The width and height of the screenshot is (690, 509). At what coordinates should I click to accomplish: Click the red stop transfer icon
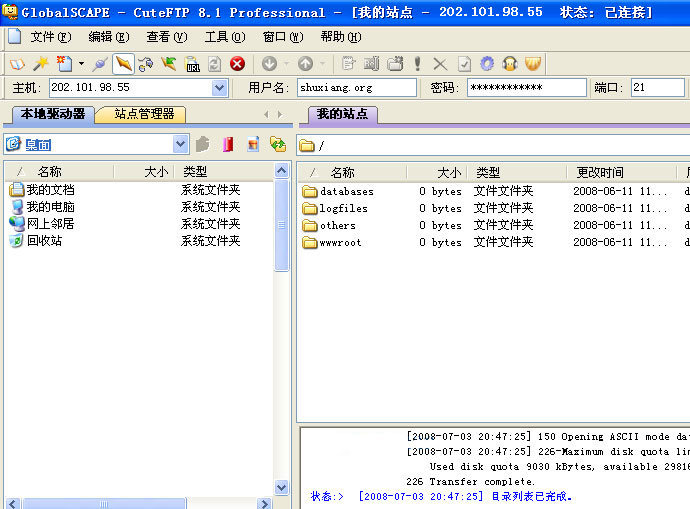(x=237, y=64)
